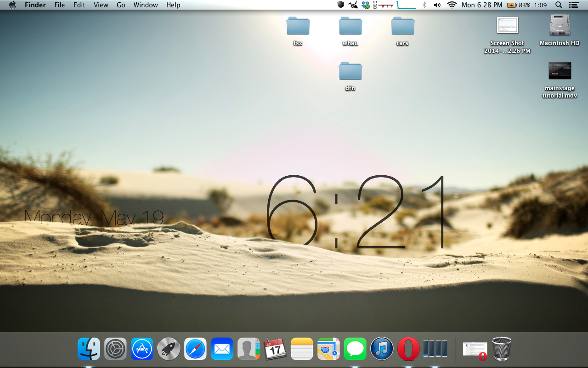This screenshot has width=588, height=368.
Task: Open the Window menu
Action: coord(146,5)
